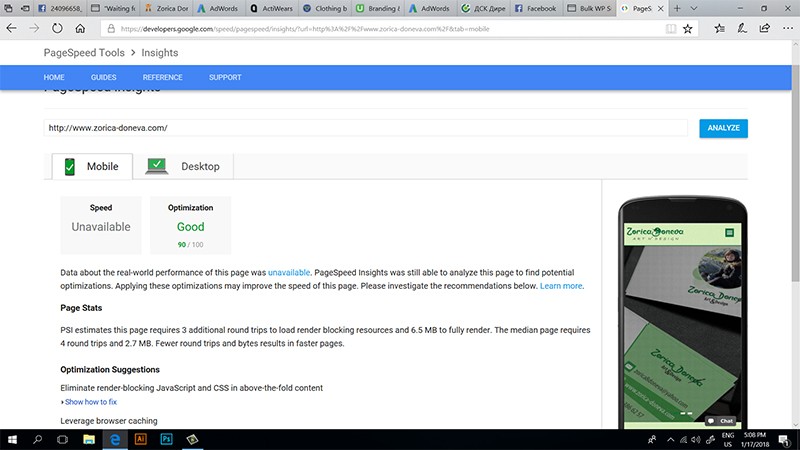Screen dimensions: 800x450
Task: Open the action center notification icon
Action: pos(784,440)
